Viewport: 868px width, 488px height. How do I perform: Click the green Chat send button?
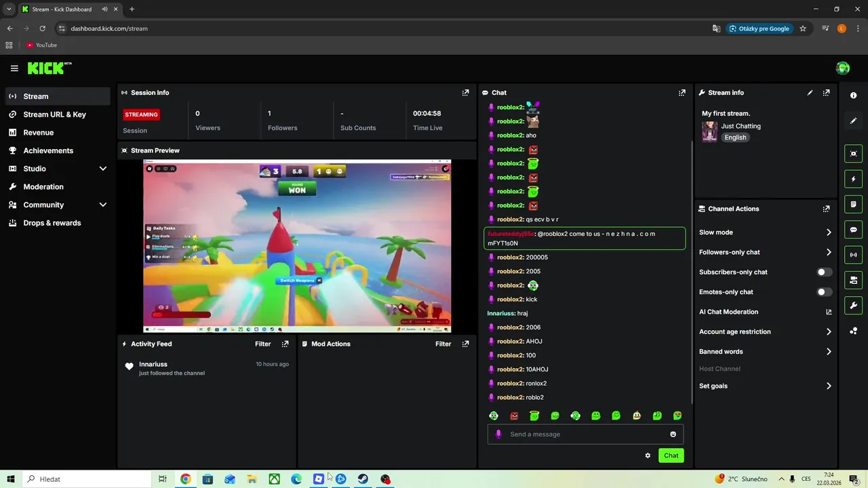click(671, 455)
